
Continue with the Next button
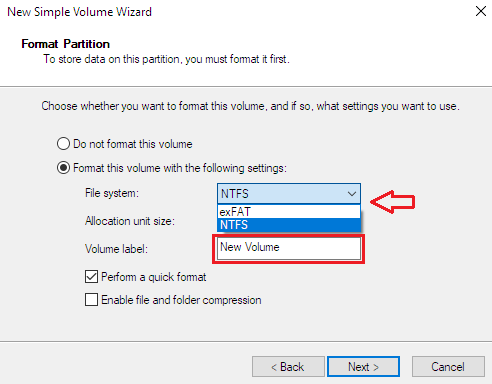(x=363, y=367)
